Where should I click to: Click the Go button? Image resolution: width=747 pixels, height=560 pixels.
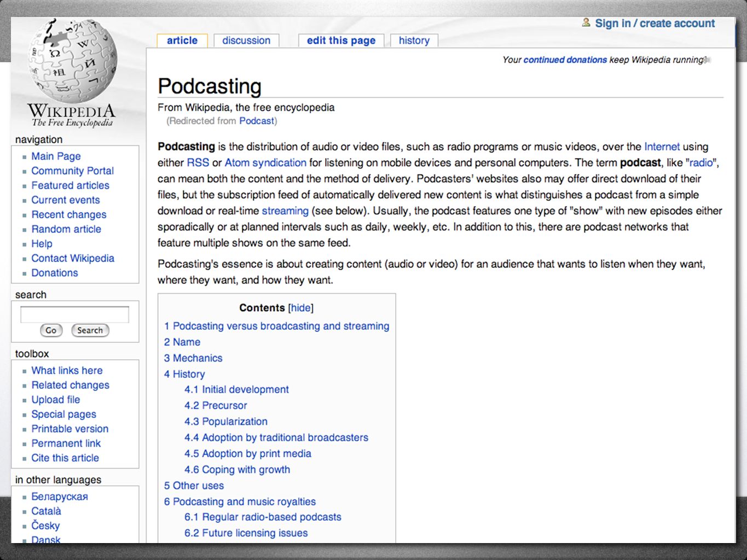(51, 330)
